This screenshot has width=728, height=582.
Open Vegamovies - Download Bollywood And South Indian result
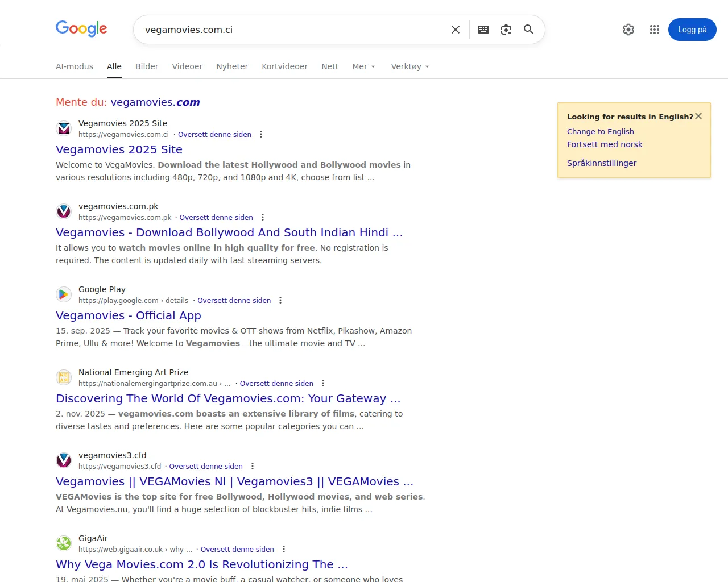[x=229, y=232]
